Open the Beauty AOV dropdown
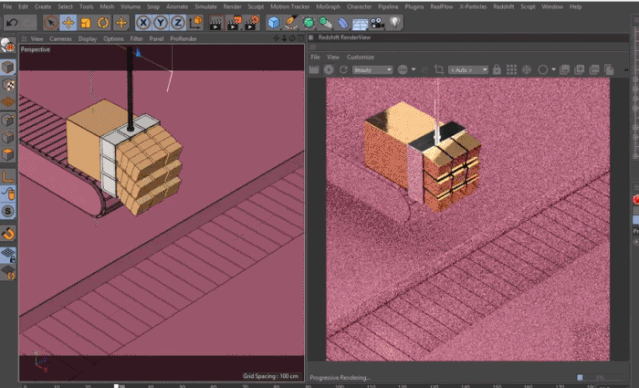The width and height of the screenshot is (639, 388). tap(372, 70)
